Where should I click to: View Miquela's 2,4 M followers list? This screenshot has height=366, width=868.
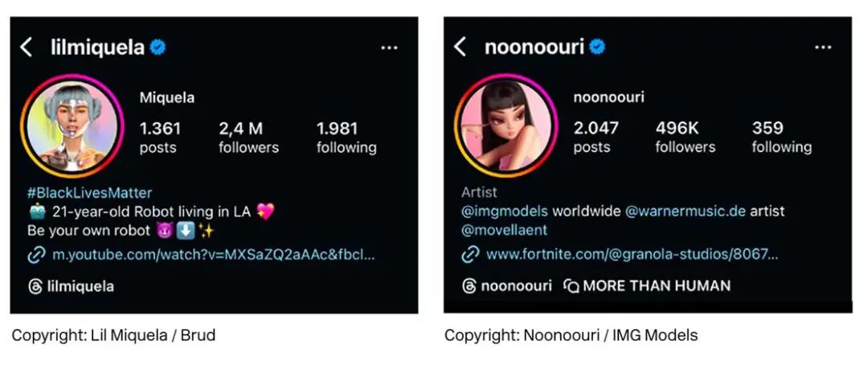[248, 138]
